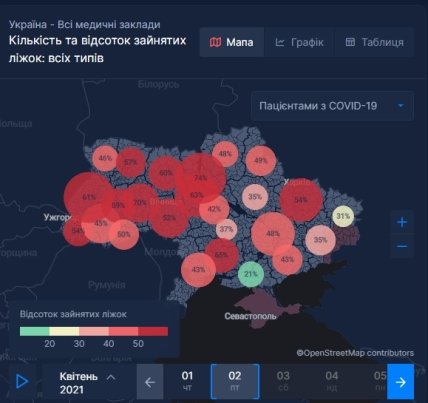Expand the Квітень 2021 month selector
Screen dimensions: 428x403
tap(87, 383)
